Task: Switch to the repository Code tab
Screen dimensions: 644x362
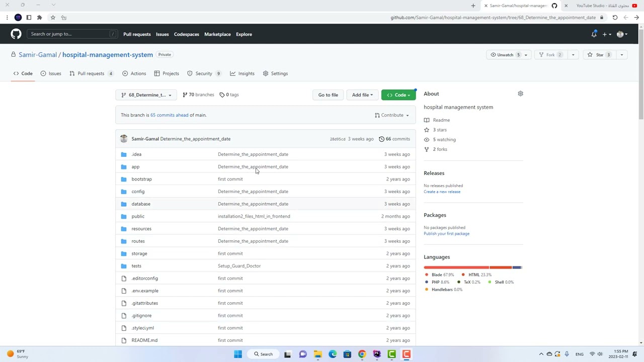Action: 23,73
